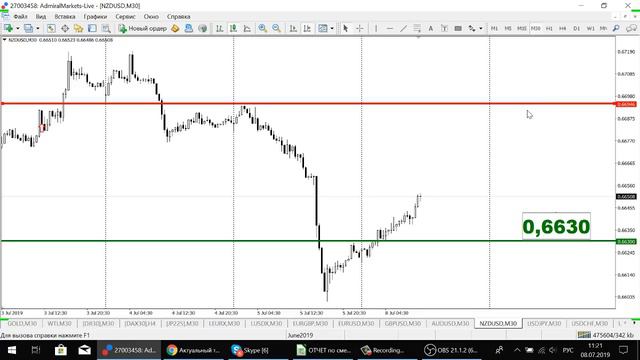Toggle chart shift icon
The image size is (640, 360).
pyautogui.click(x=307, y=28)
